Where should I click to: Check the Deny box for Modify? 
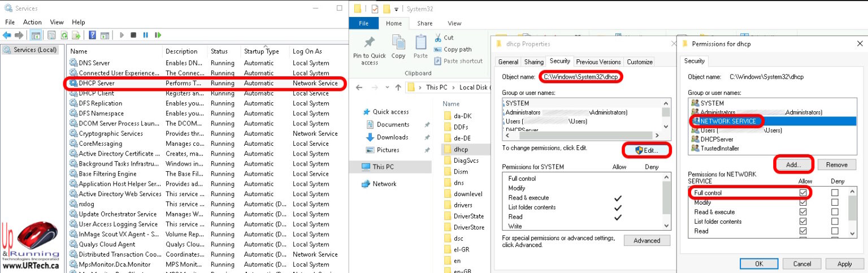tap(835, 202)
